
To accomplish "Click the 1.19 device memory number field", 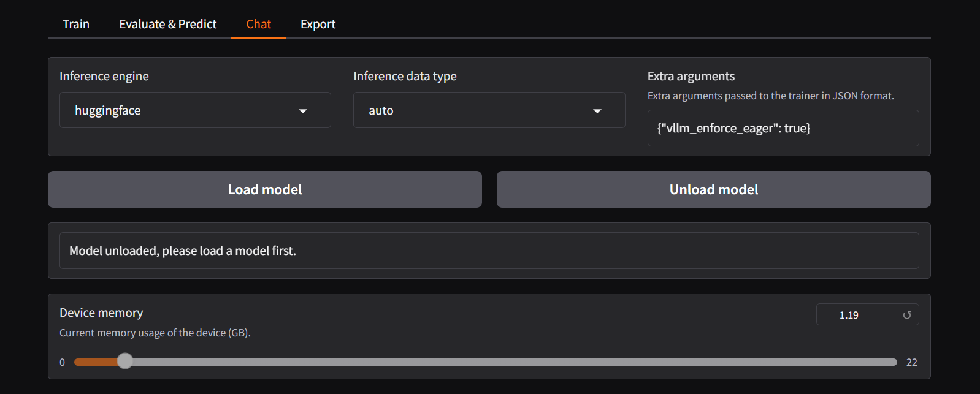I will point(855,315).
